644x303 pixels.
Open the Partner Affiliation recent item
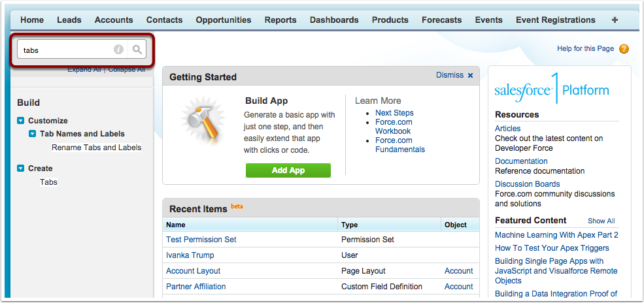coord(196,287)
